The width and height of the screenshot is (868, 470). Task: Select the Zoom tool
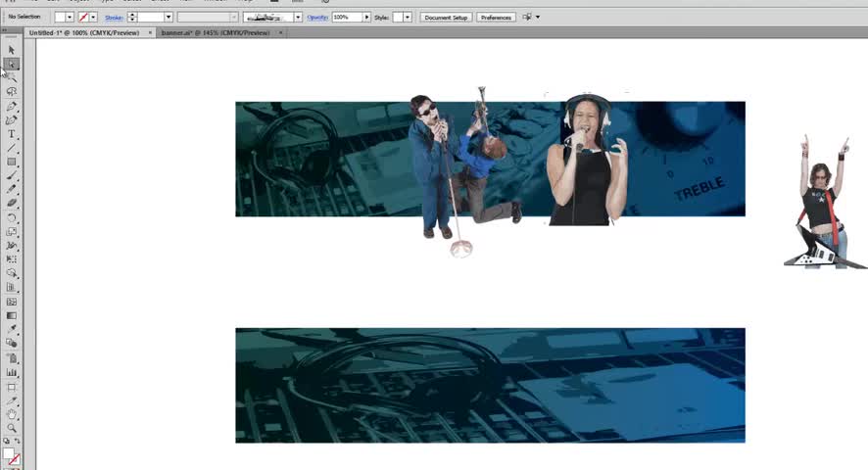pyautogui.click(x=12, y=428)
